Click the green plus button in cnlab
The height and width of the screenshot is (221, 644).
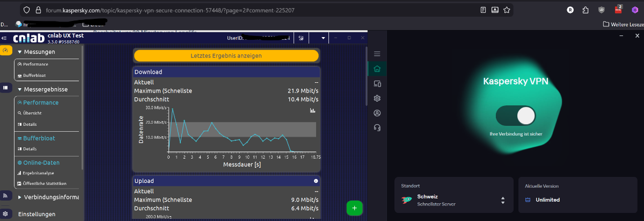click(354, 208)
